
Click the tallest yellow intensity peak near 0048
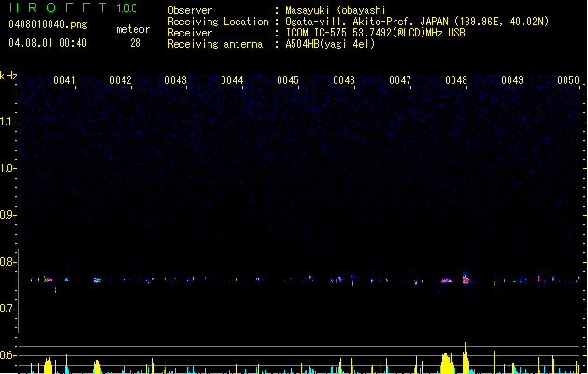(466, 357)
